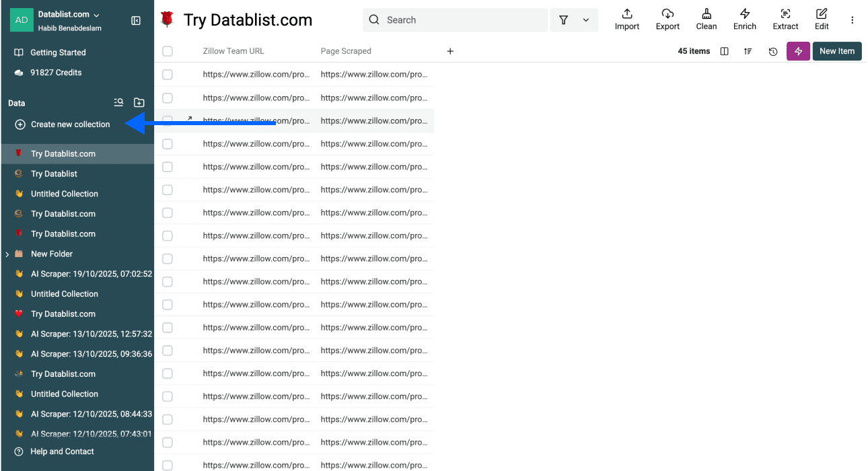Viewport: 868px width, 471px height.
Task: Start data Enrich from the toolbar
Action: tap(744, 19)
